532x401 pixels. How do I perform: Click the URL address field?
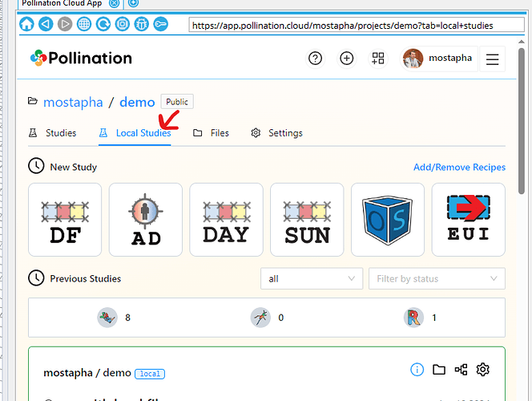coord(357,26)
